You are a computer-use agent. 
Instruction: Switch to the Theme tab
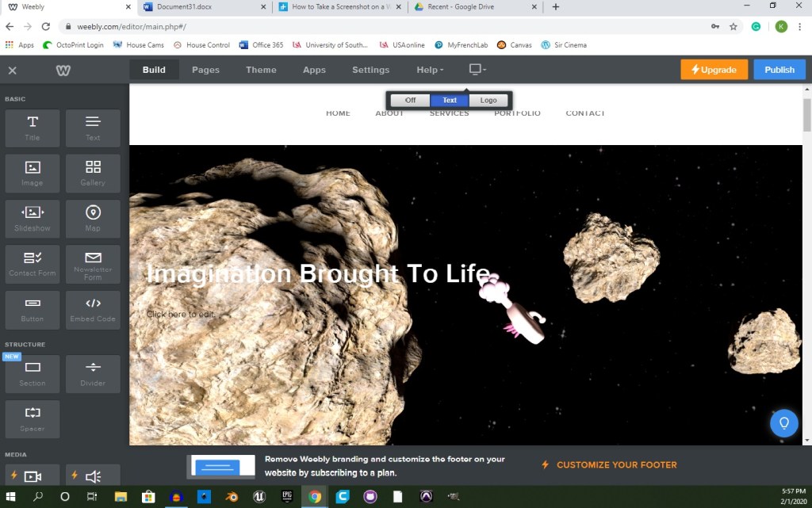pyautogui.click(x=261, y=70)
